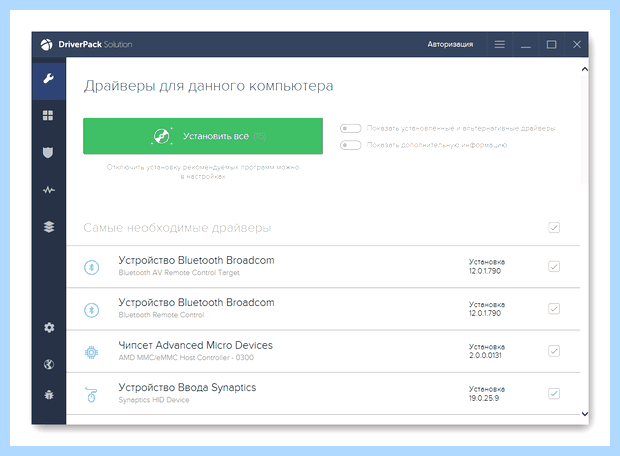Click the green Установить все button
The width and height of the screenshot is (620, 456).
[x=203, y=136]
